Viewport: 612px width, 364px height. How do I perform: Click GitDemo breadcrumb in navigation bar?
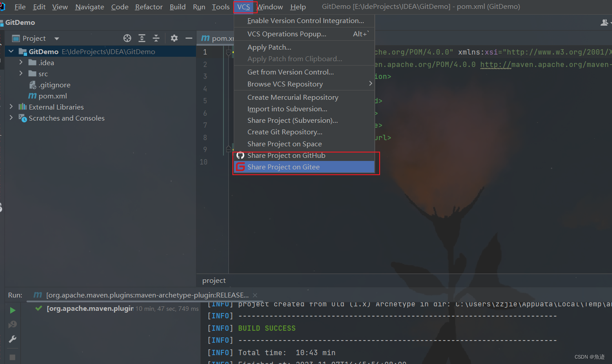(20, 22)
